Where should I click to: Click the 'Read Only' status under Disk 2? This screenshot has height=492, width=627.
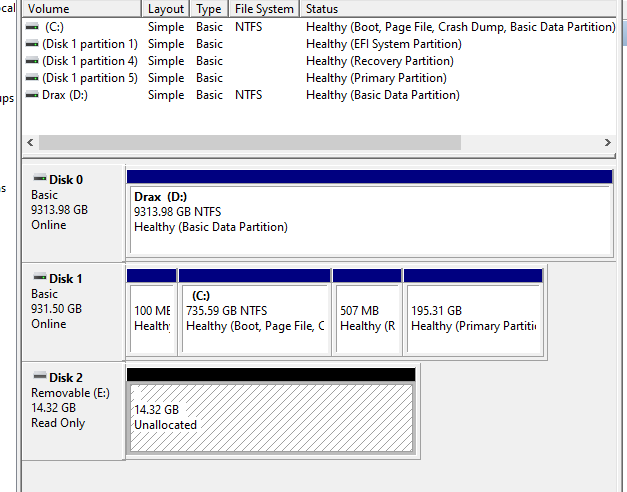click(x=58, y=423)
